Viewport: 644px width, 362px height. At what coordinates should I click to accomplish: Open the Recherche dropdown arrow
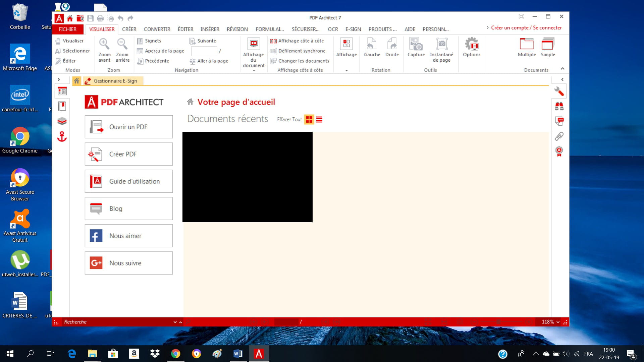click(x=175, y=322)
